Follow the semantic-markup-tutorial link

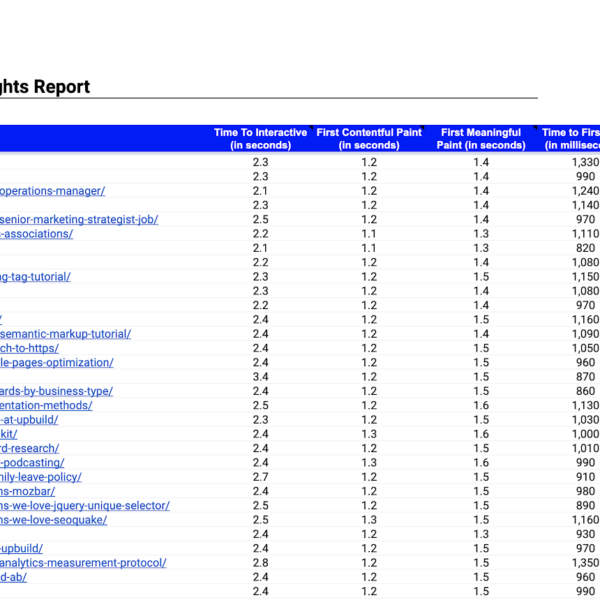66,334
